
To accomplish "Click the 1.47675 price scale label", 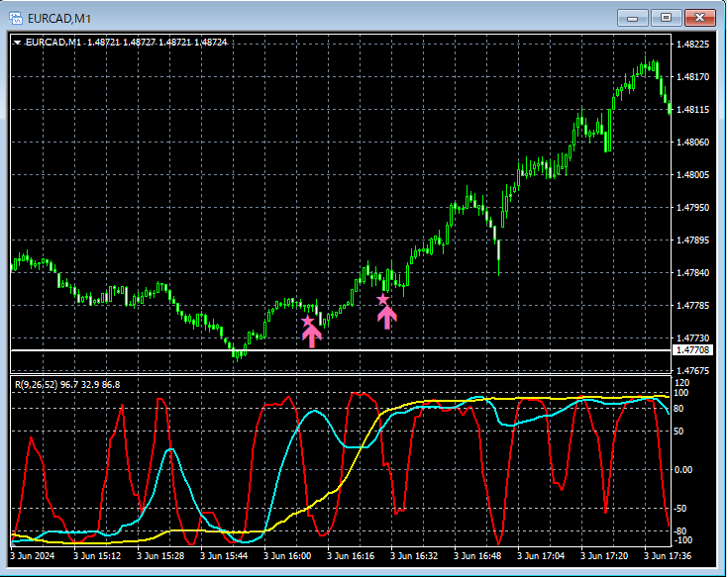I will pyautogui.click(x=692, y=371).
